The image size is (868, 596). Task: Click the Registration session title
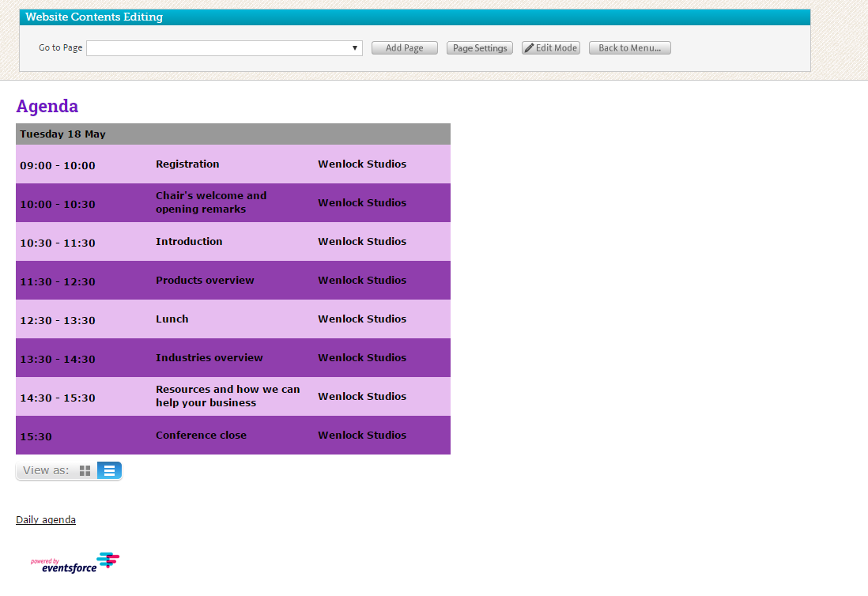pyautogui.click(x=187, y=164)
